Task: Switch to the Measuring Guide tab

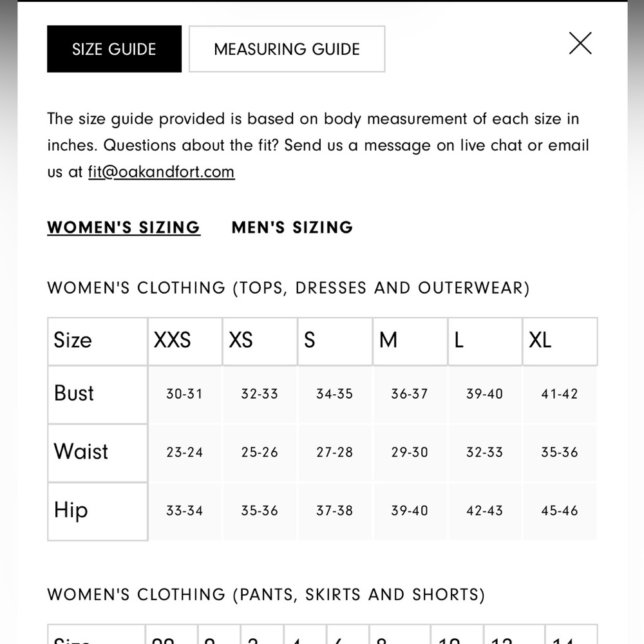Action: pyautogui.click(x=287, y=49)
